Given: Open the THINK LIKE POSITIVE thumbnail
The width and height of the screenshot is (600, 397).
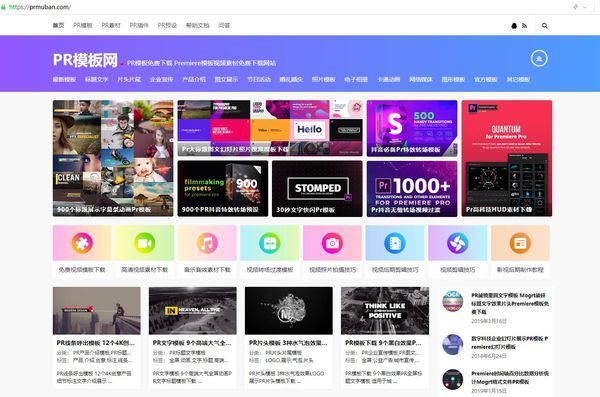Looking at the screenshot, I should (385, 311).
